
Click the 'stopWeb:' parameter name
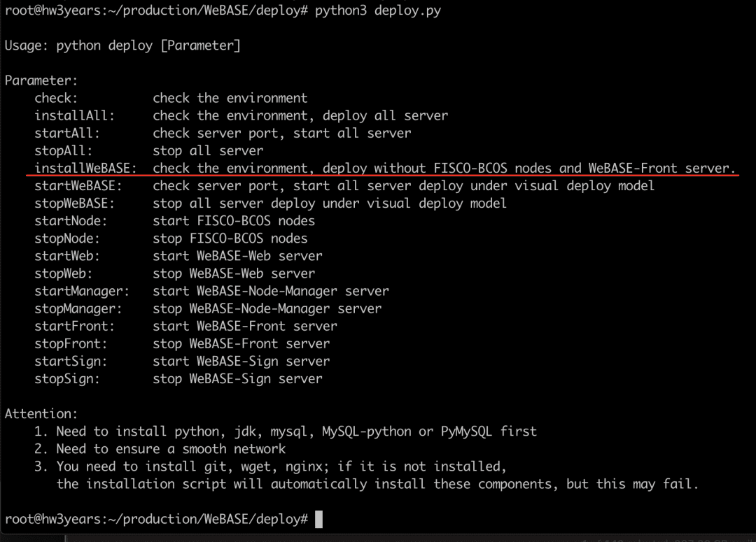pyautogui.click(x=63, y=273)
